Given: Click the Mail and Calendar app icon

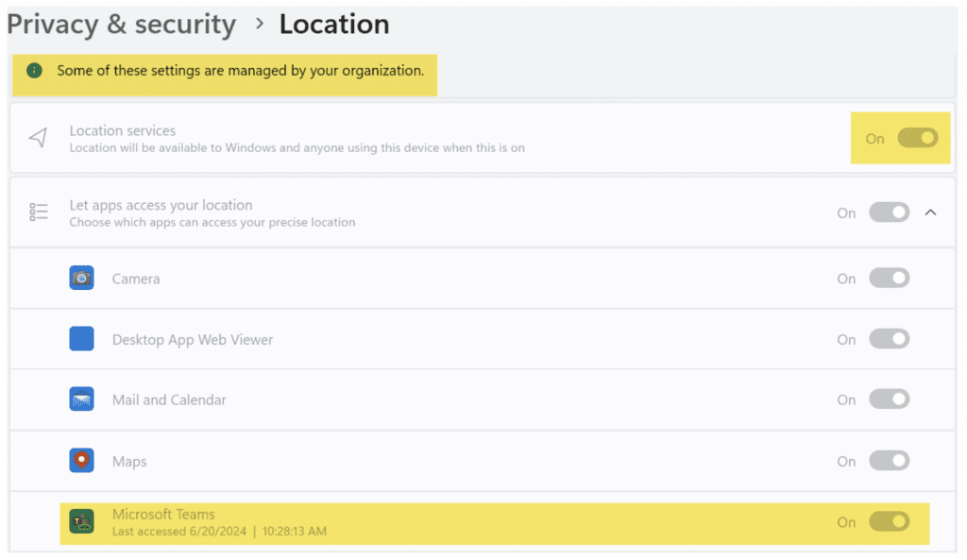Looking at the screenshot, I should (81, 399).
